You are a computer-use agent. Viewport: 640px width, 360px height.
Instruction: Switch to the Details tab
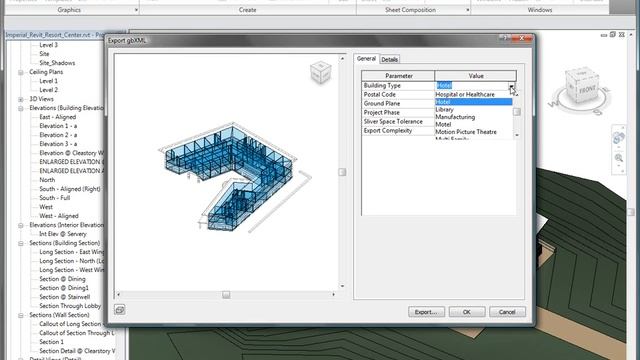tap(389, 60)
